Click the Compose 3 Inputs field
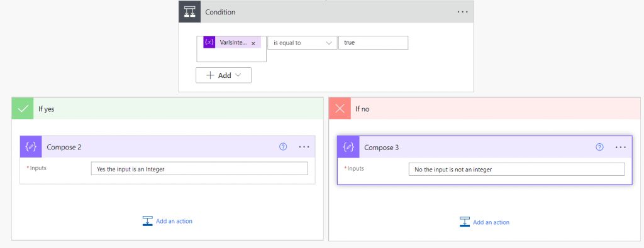 coord(516,170)
